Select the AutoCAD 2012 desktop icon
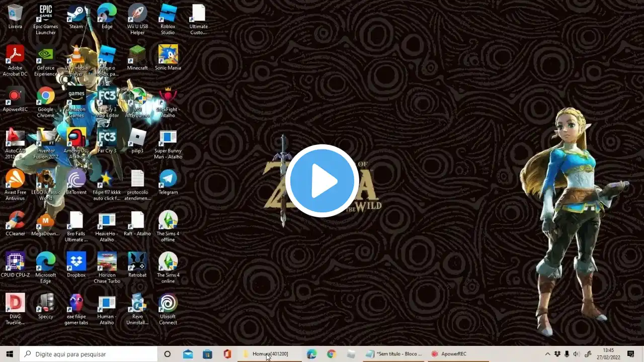The height and width of the screenshot is (362, 644). click(15, 144)
